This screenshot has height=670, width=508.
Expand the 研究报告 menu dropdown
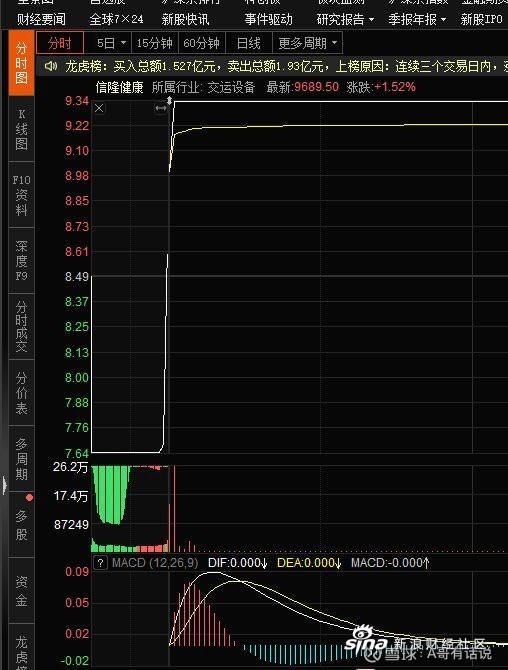[345, 19]
